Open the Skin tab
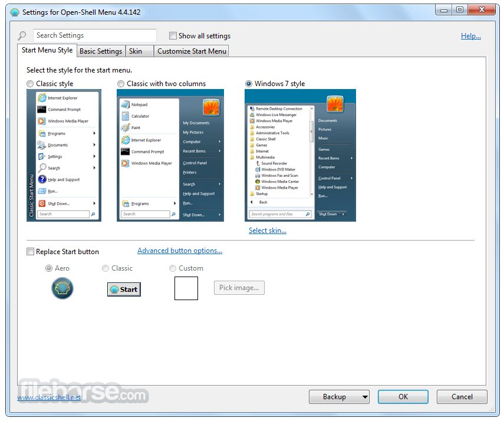The width and height of the screenshot is (504, 421). tap(139, 51)
